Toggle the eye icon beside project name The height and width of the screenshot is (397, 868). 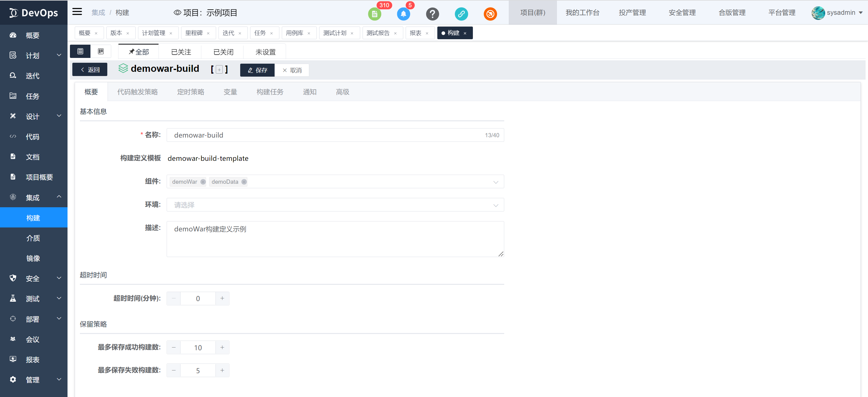point(177,12)
